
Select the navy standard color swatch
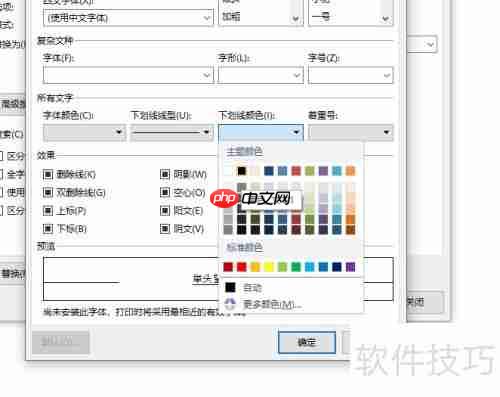(337, 267)
